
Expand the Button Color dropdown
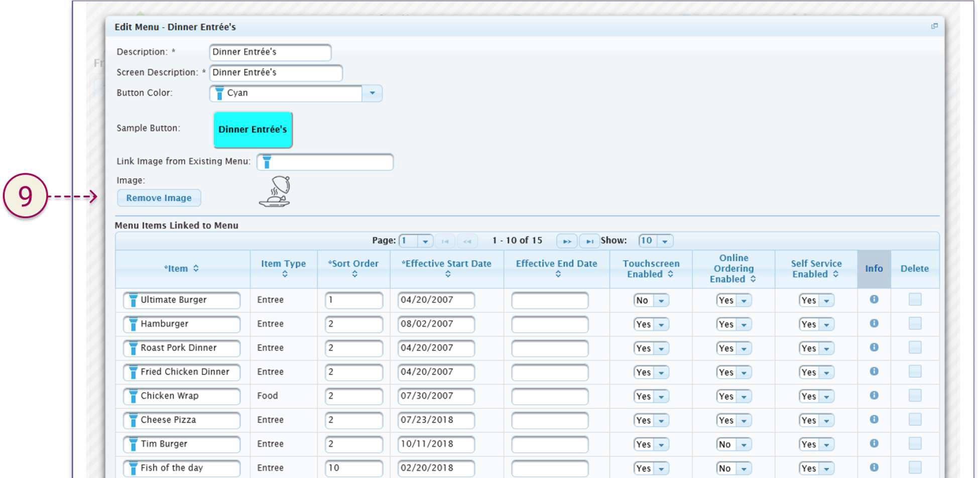pyautogui.click(x=372, y=93)
